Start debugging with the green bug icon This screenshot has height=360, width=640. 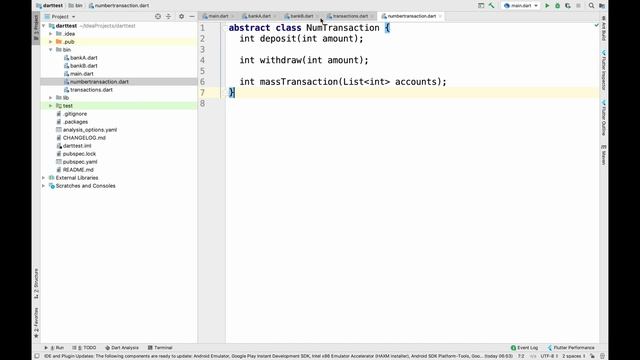[x=557, y=6]
